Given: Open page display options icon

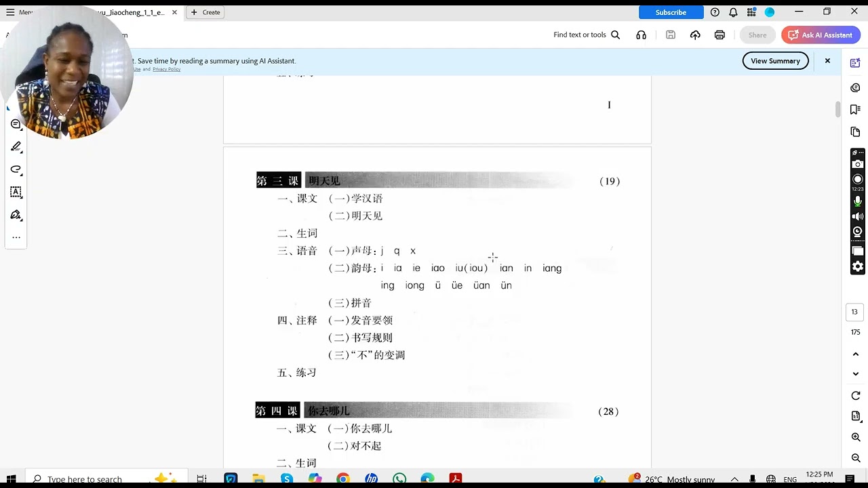Looking at the screenshot, I should click(855, 415).
